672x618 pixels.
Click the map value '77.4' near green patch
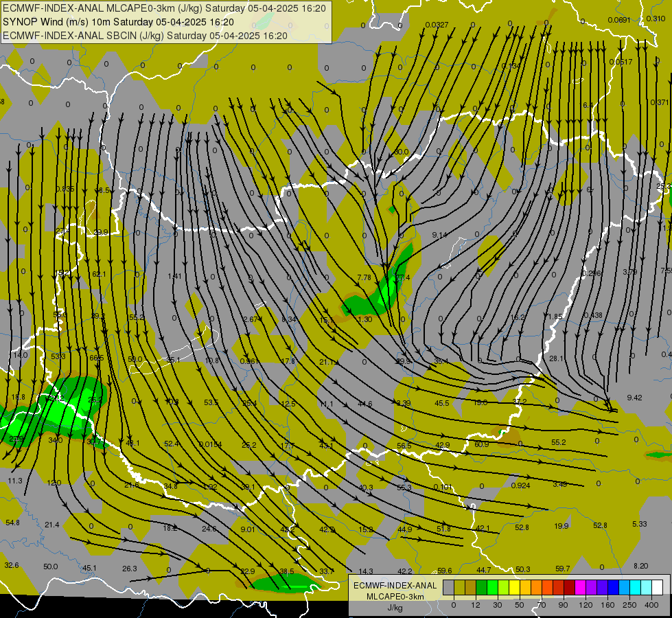402,277
